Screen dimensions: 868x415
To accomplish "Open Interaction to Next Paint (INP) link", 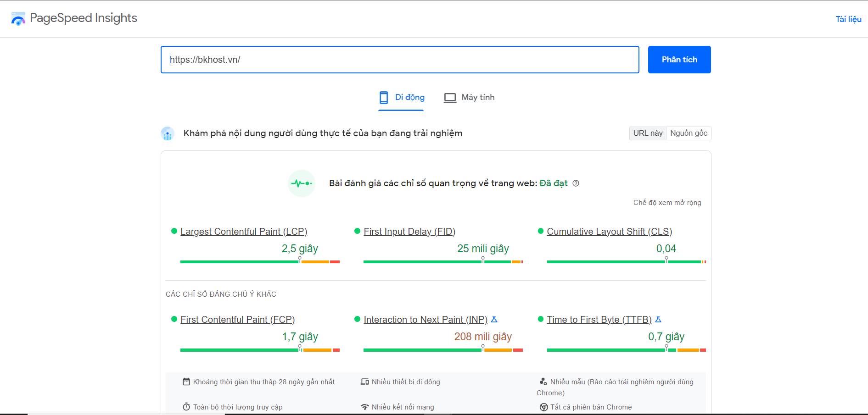I will [426, 320].
